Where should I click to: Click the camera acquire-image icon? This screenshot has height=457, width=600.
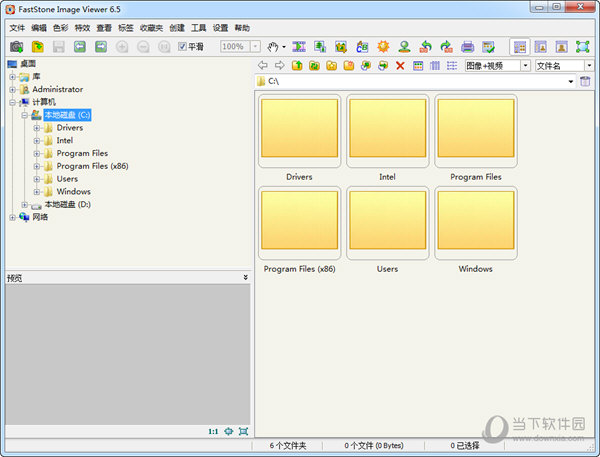tap(16, 47)
